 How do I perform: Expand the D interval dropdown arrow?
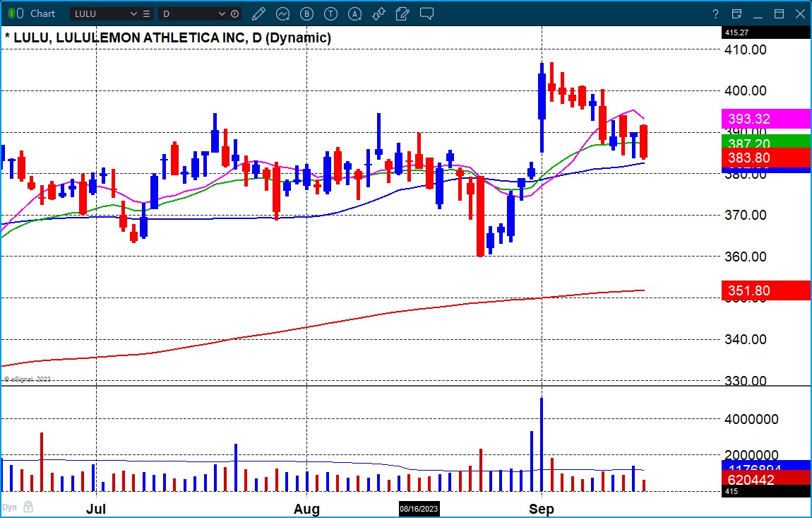(x=222, y=14)
